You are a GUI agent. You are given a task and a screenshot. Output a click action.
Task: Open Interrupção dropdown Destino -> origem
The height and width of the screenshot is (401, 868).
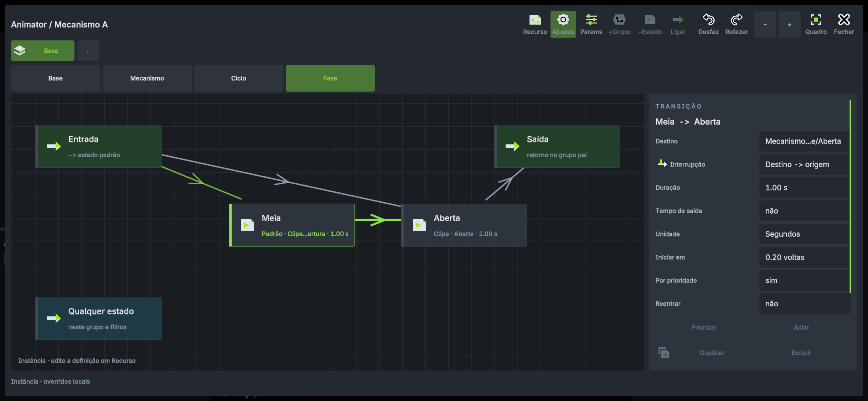[805, 164]
